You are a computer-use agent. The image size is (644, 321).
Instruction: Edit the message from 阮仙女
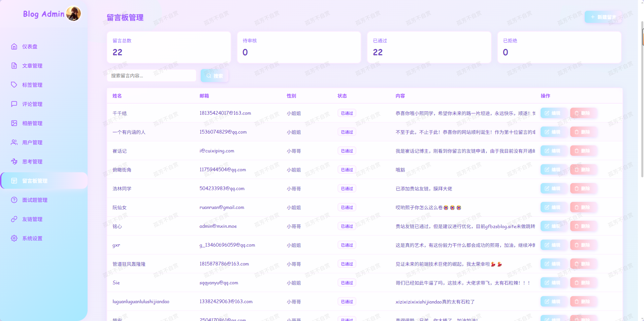[552, 207]
